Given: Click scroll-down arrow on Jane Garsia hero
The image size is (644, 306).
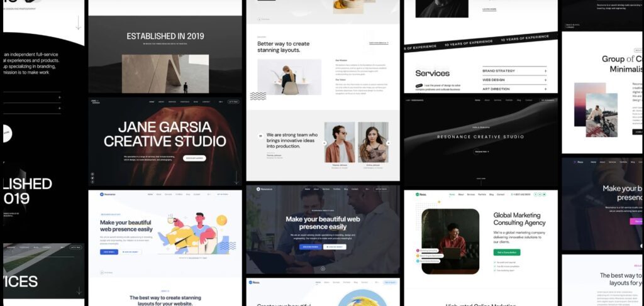Looking at the screenshot, I should pos(236,178).
